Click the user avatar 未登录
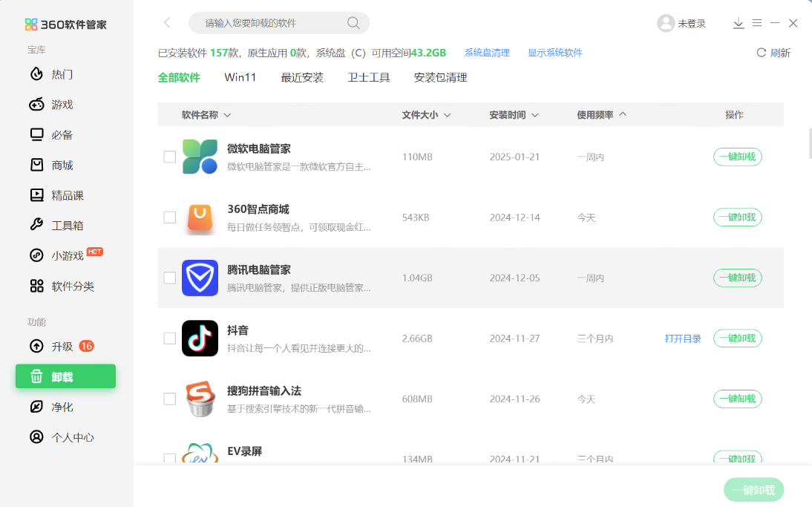This screenshot has height=507, width=812. coord(681,23)
